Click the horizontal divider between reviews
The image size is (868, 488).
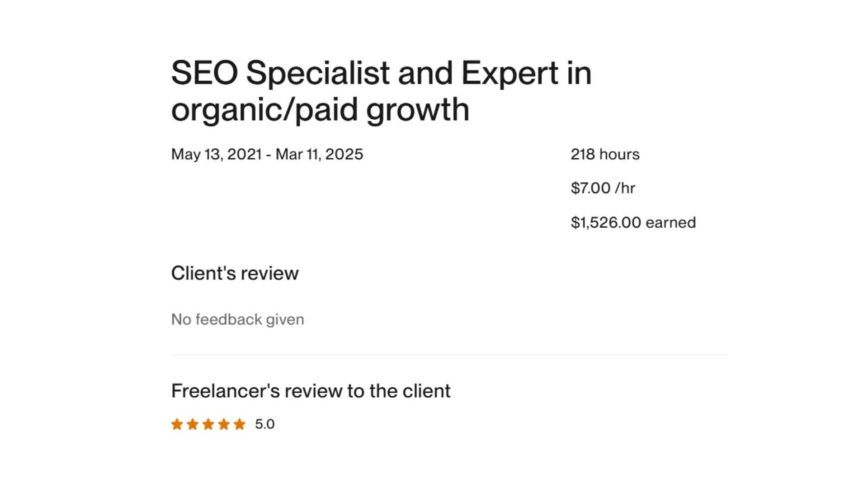tap(449, 355)
